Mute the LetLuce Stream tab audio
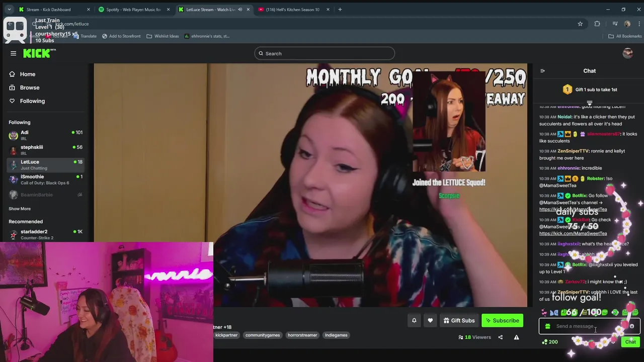 coord(240,10)
